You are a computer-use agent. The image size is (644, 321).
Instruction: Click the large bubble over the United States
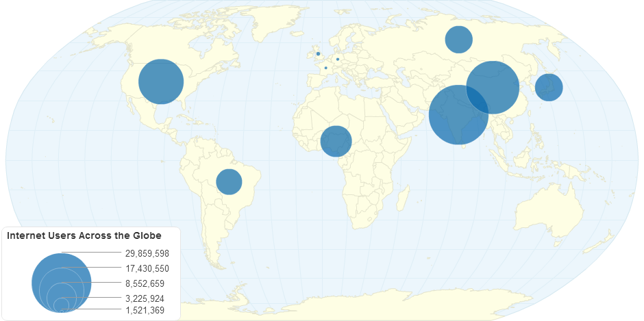[x=161, y=81]
